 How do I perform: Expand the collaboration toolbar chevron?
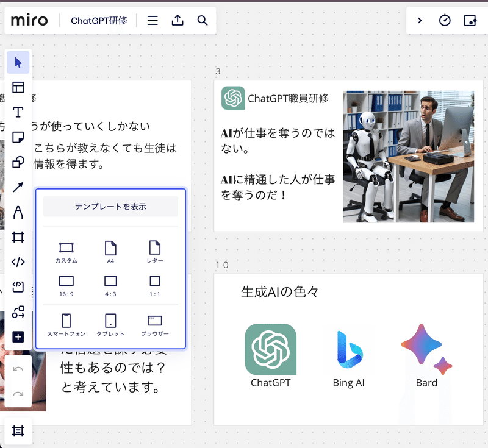[420, 21]
